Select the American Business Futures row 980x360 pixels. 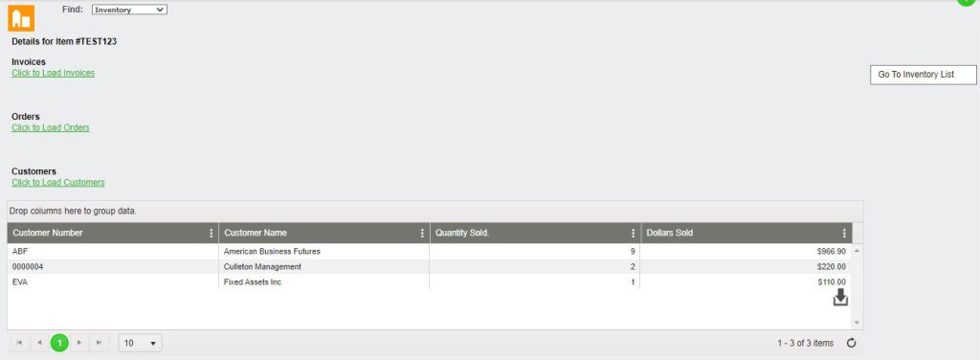pyautogui.click(x=430, y=251)
